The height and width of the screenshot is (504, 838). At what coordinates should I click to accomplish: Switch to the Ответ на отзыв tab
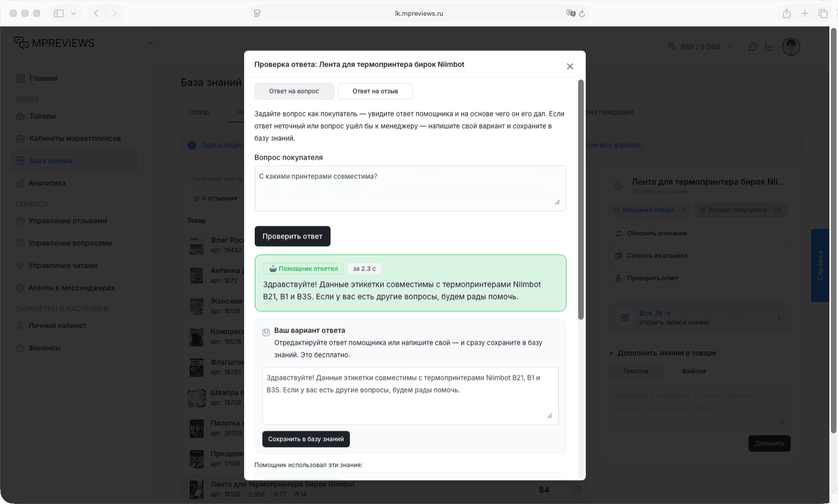pyautogui.click(x=375, y=91)
